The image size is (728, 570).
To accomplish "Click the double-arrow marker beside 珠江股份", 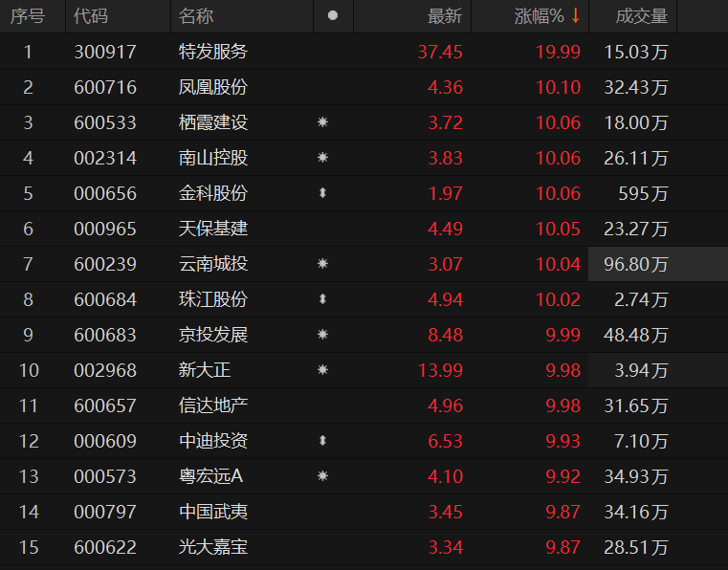I will [x=323, y=299].
